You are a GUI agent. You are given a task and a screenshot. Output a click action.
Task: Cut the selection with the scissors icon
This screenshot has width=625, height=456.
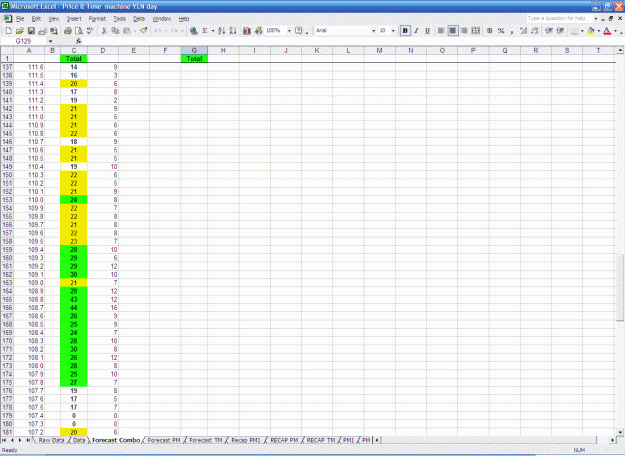(104, 31)
